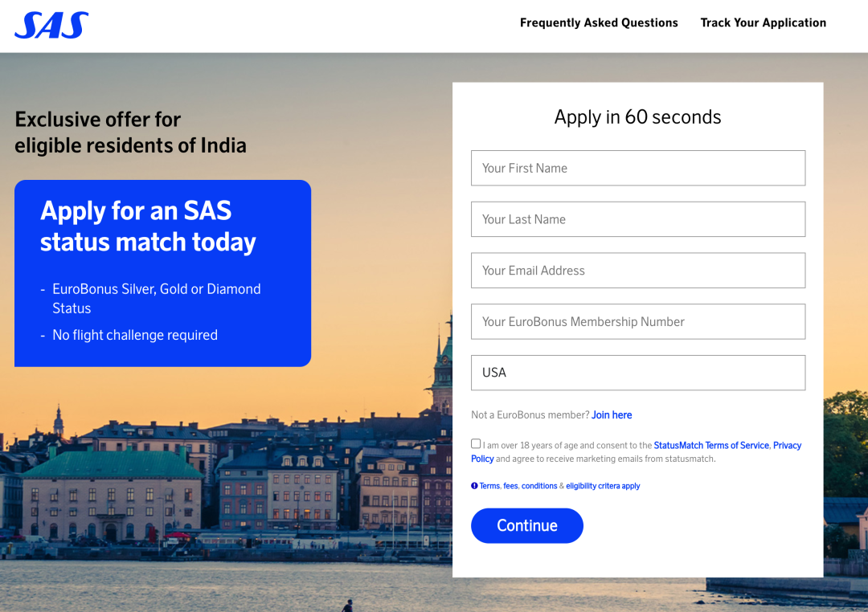
Task: Click the Your Email Address field
Action: (637, 271)
